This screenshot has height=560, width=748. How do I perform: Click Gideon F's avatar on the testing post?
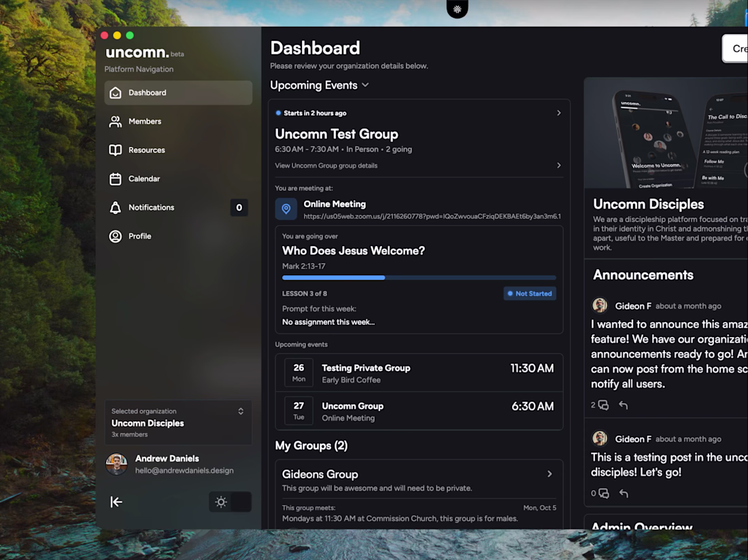[600, 438]
